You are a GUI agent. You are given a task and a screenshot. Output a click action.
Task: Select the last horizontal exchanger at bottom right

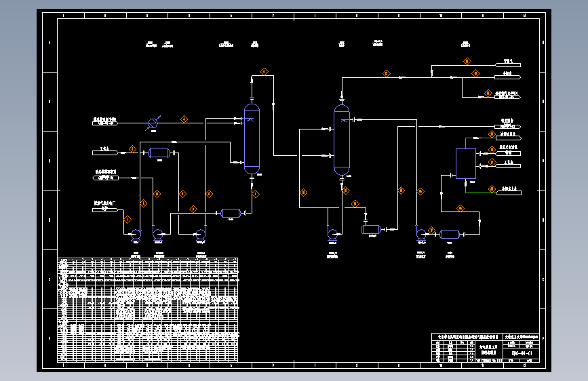coord(449,235)
